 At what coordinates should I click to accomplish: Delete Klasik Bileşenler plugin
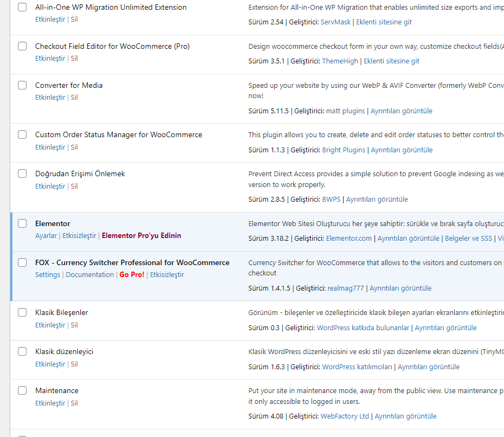coord(74,325)
